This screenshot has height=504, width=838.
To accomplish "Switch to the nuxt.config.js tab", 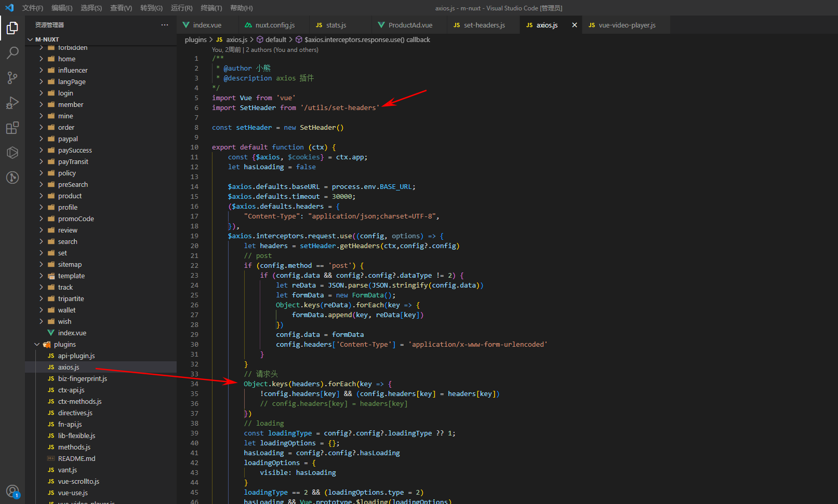I will tap(275, 25).
